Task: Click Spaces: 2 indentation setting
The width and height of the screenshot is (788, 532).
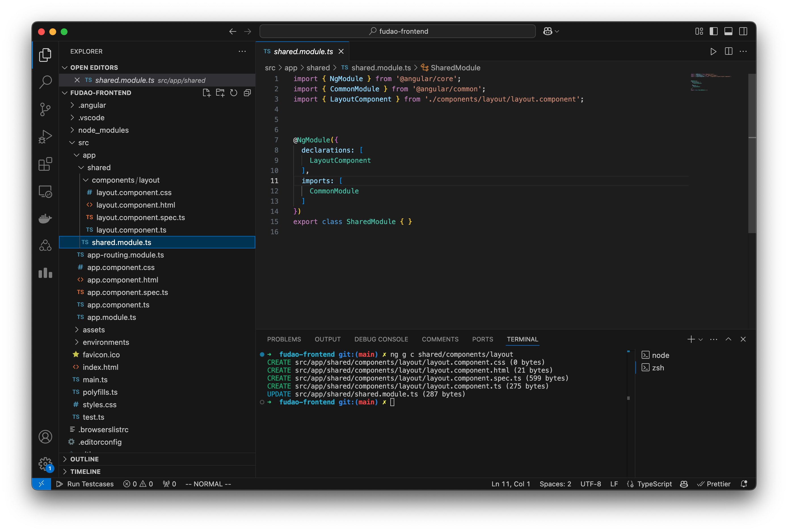Action: [555, 484]
